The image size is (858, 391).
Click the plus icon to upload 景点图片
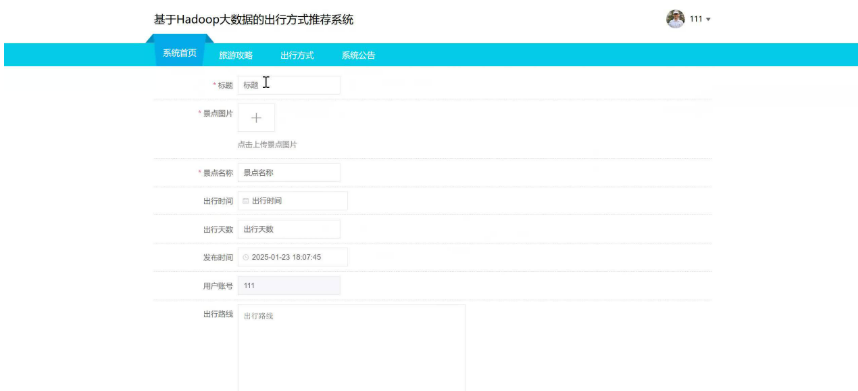(x=256, y=118)
